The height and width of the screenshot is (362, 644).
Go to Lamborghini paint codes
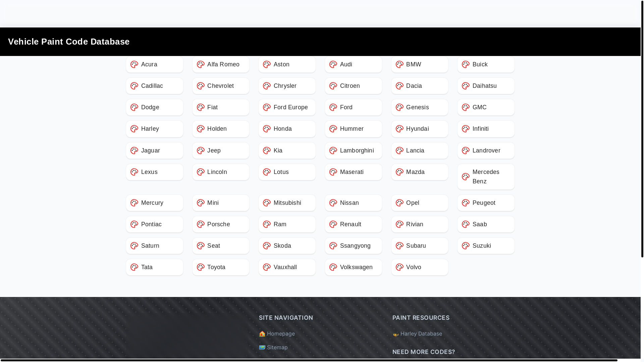tap(354, 150)
